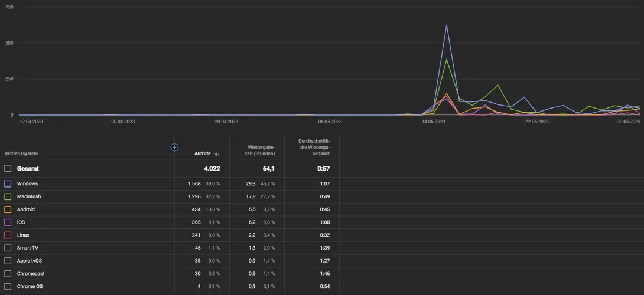
Task: Sort by the Aufrufe column header
Action: [x=203, y=153]
